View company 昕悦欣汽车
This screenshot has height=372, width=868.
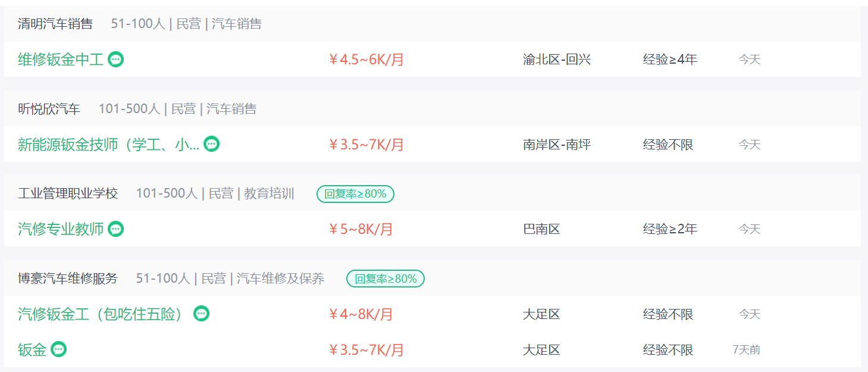49,109
